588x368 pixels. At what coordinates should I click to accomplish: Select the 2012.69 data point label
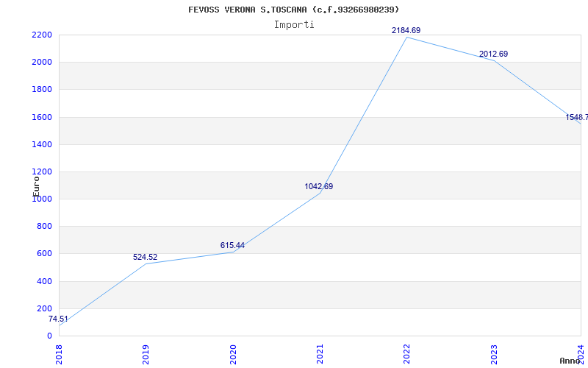coord(493,54)
